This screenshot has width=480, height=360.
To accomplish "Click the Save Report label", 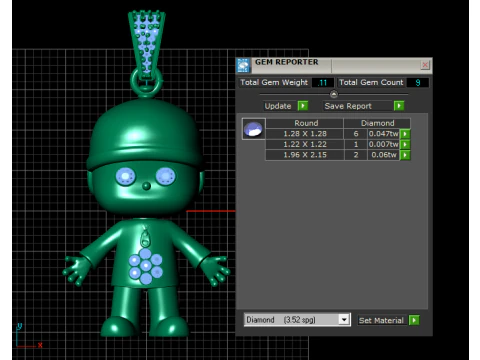I will [x=348, y=106].
